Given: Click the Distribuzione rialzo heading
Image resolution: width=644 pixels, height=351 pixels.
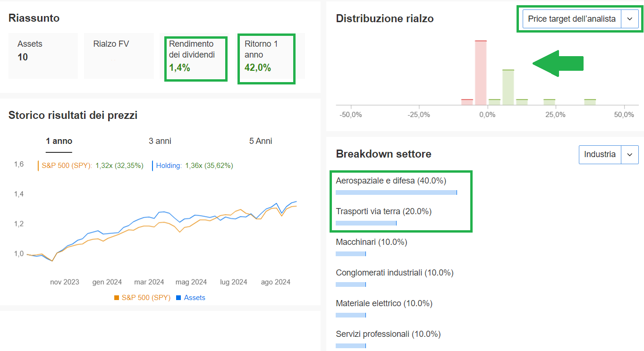Looking at the screenshot, I should click(385, 18).
